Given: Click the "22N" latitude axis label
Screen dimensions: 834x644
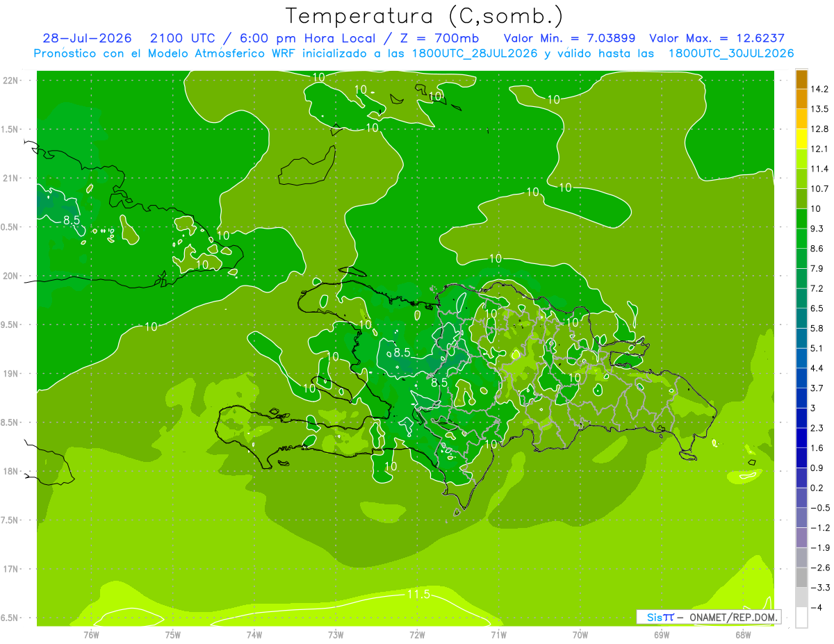Looking at the screenshot, I should (11, 81).
